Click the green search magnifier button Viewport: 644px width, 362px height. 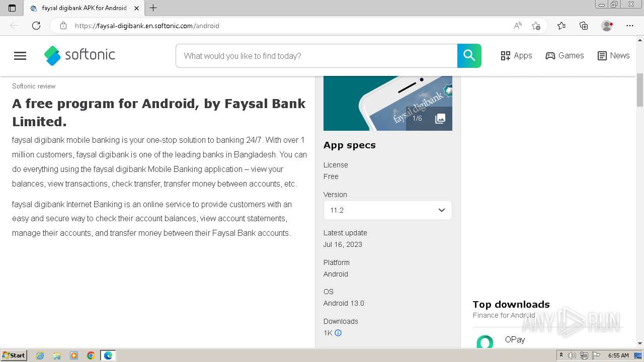pos(469,56)
